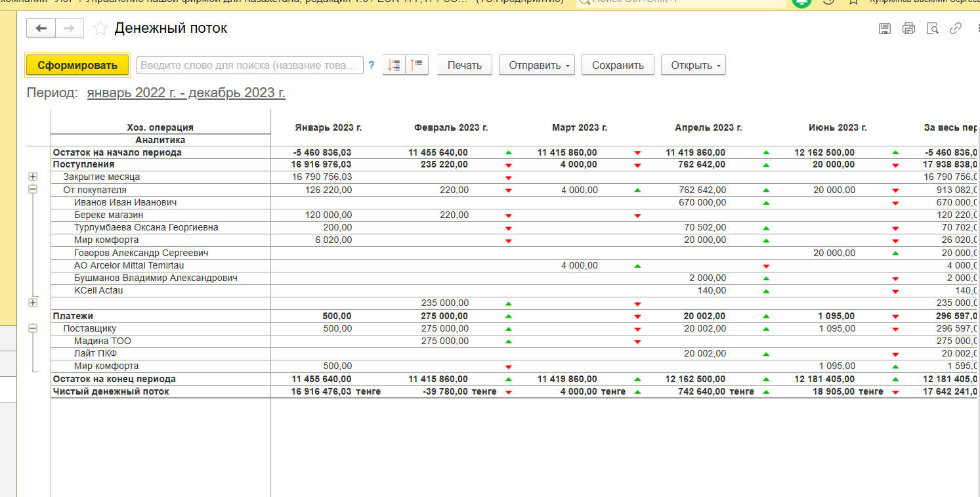Open the period link январь 2022 – декабрь 2023

click(186, 93)
